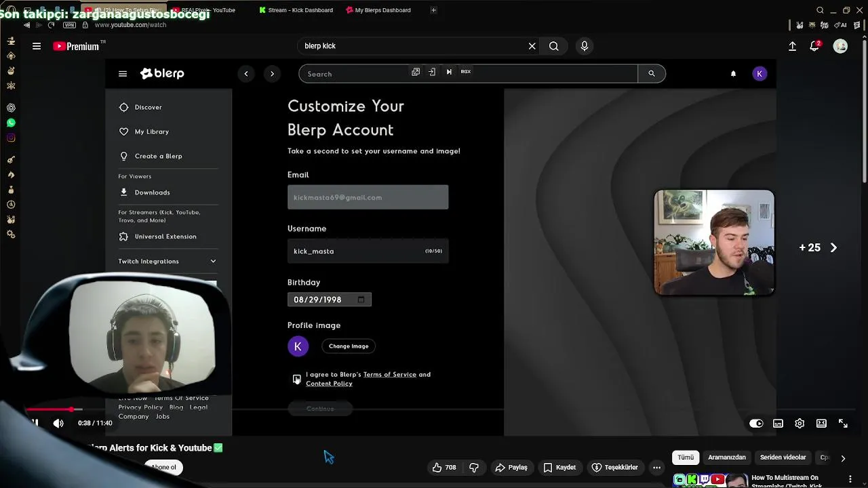The width and height of the screenshot is (868, 488).
Task: Check the agree to Terms checkbox
Action: click(x=296, y=379)
